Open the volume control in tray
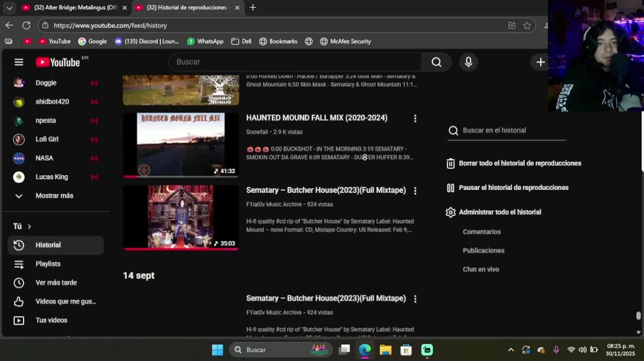This screenshot has width=644, height=361. 582,349
